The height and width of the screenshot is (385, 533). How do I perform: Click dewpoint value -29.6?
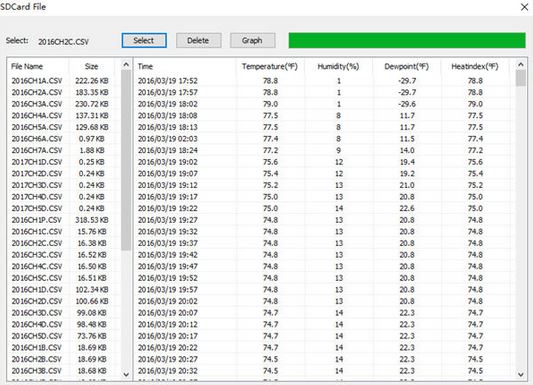pos(407,104)
